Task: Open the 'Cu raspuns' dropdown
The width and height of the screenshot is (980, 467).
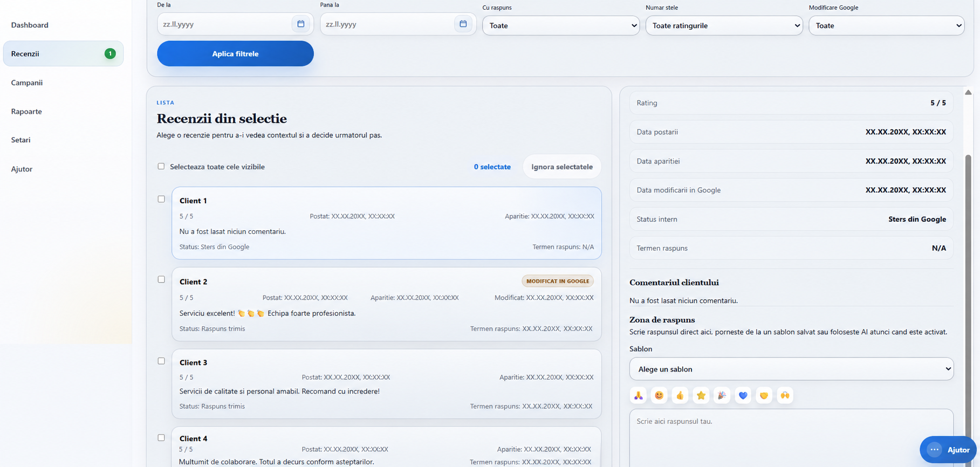Action: [x=561, y=25]
